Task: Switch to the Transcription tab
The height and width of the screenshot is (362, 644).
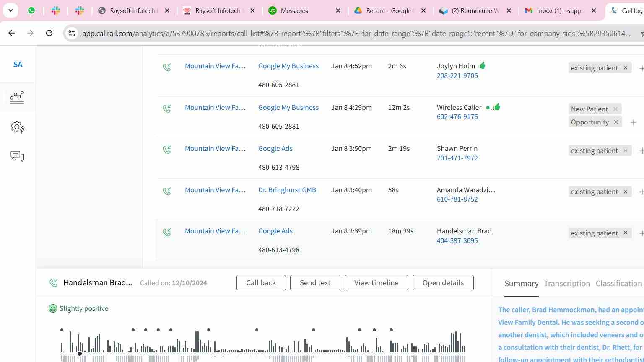Action: 567,284
